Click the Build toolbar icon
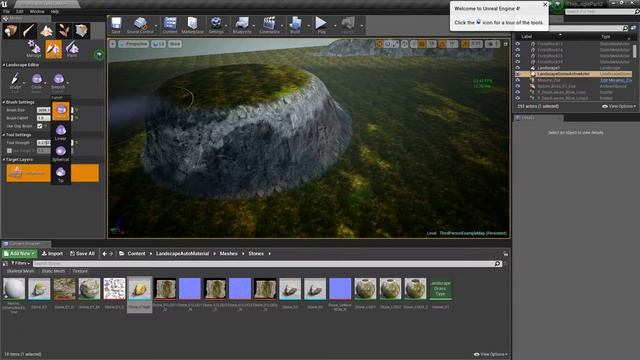This screenshot has height=360, width=640. pos(295,25)
